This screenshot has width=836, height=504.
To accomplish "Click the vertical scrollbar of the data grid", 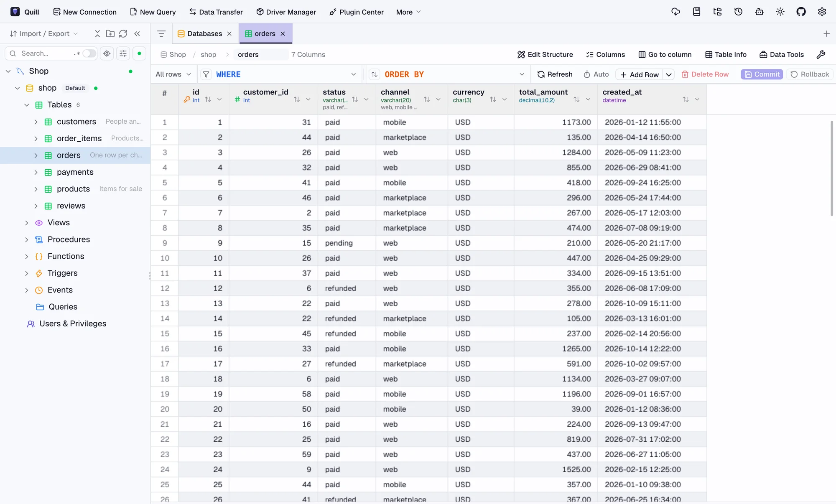I will pos(831,168).
